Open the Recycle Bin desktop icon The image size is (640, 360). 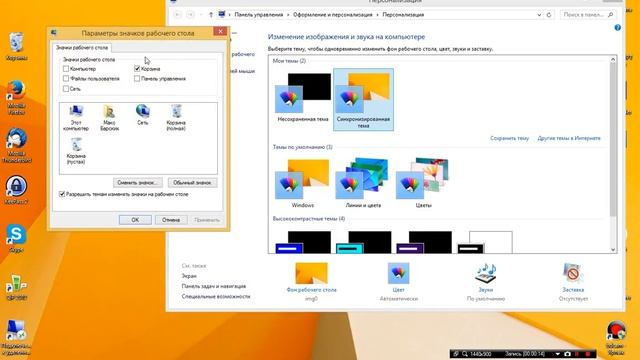tap(16, 46)
